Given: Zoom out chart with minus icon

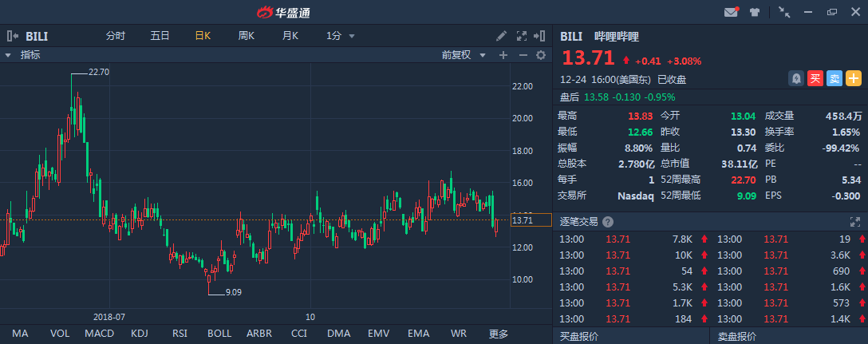Looking at the screenshot, I should coord(523,55).
